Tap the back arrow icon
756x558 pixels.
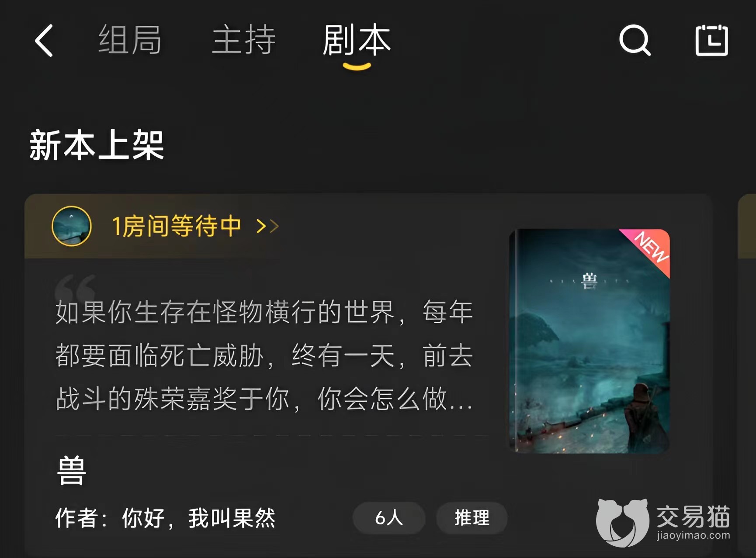[44, 40]
